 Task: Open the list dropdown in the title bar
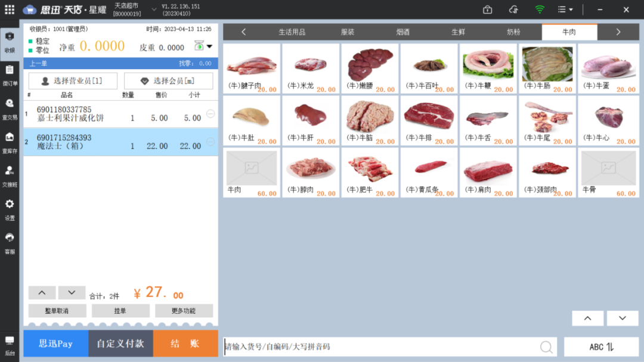click(563, 10)
